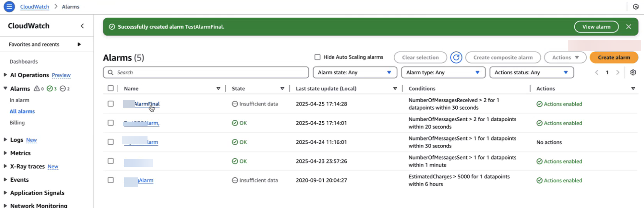The height and width of the screenshot is (208, 644).
Task: Collapse the Alarms sidebar section
Action: click(5, 88)
